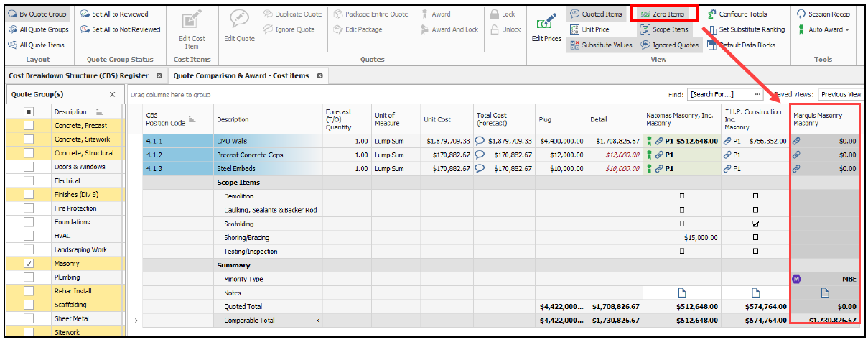
Task: Click link icon in Marquis Masonry CMU row
Action: click(796, 142)
